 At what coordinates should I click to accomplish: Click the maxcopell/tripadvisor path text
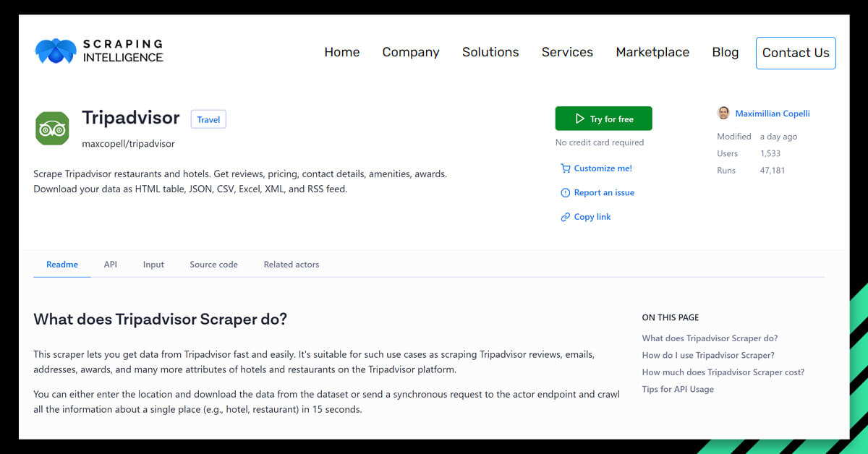(129, 144)
